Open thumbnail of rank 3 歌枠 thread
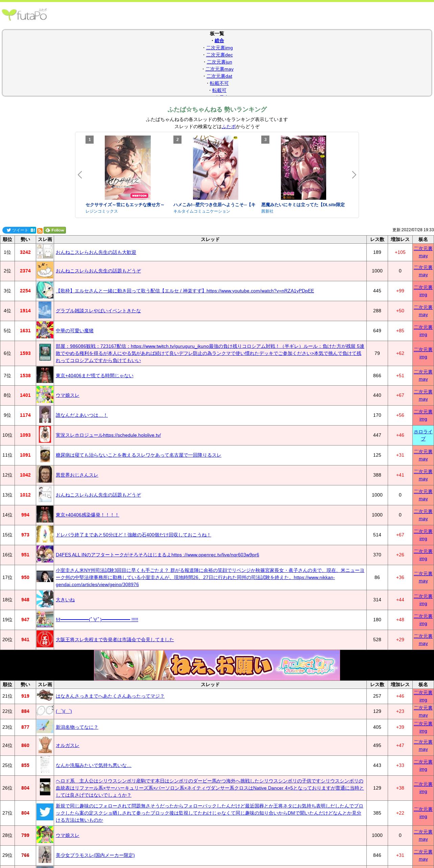The image size is (434, 868). (45, 291)
